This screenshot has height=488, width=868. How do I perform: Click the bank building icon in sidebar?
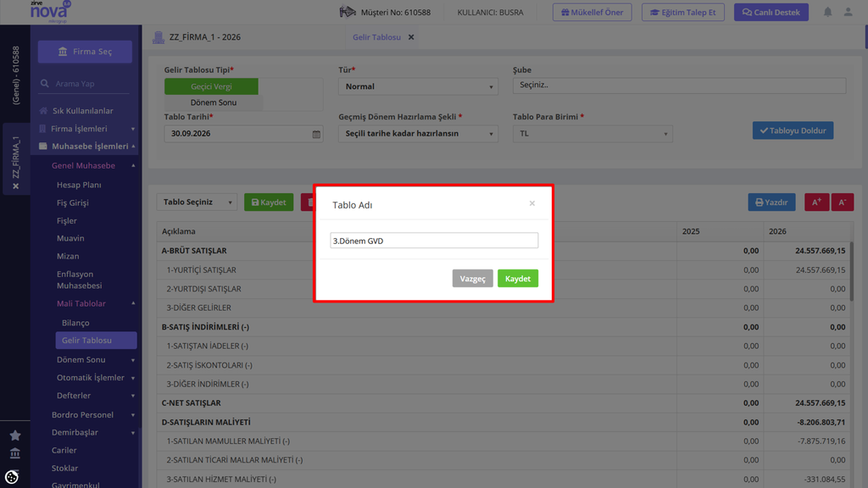[15, 453]
